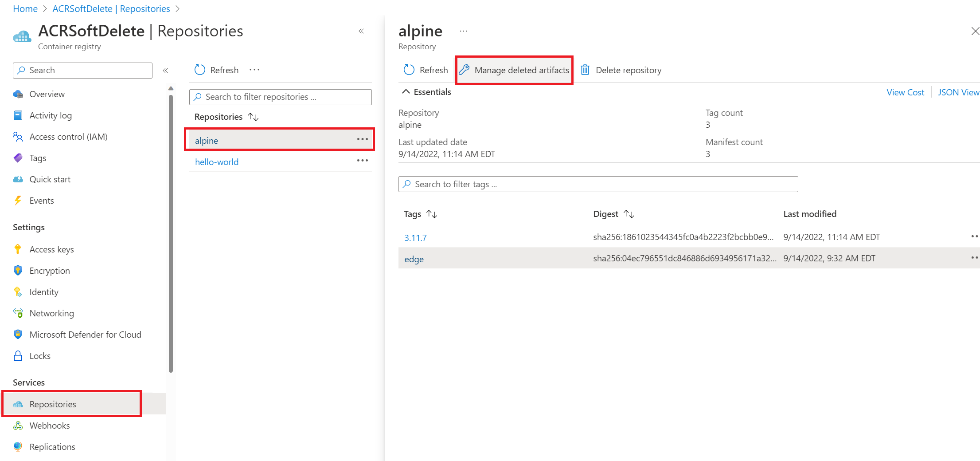Open more options next to repositories Refresh
980x461 pixels.
[x=254, y=70]
